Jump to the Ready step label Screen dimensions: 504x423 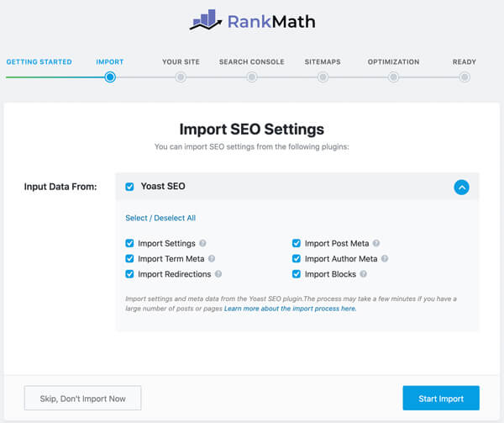pos(465,61)
